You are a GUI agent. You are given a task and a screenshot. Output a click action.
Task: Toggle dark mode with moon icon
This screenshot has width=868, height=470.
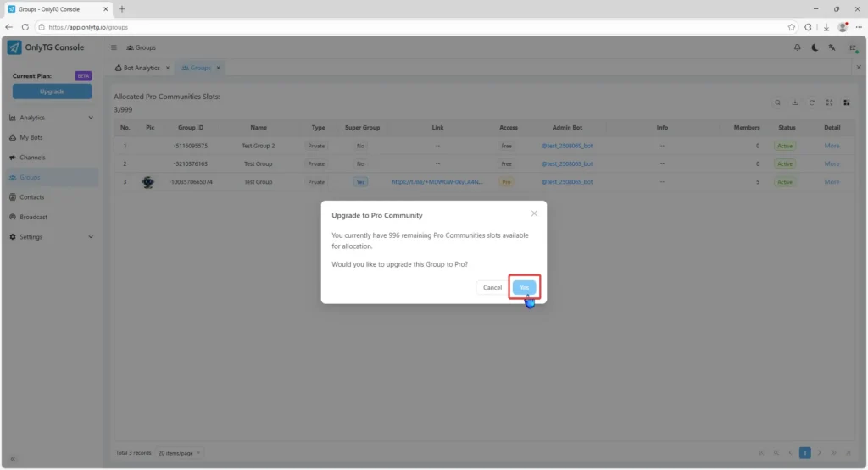coord(815,47)
